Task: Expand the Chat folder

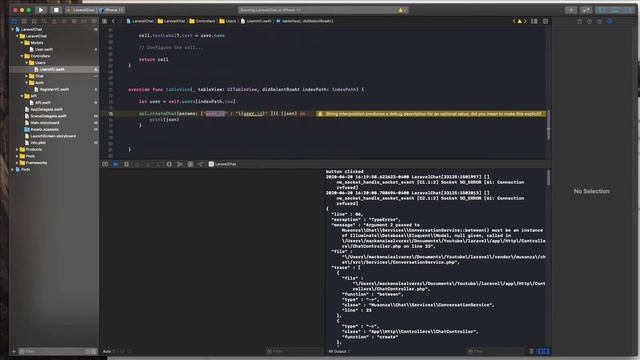Action: coord(27,76)
